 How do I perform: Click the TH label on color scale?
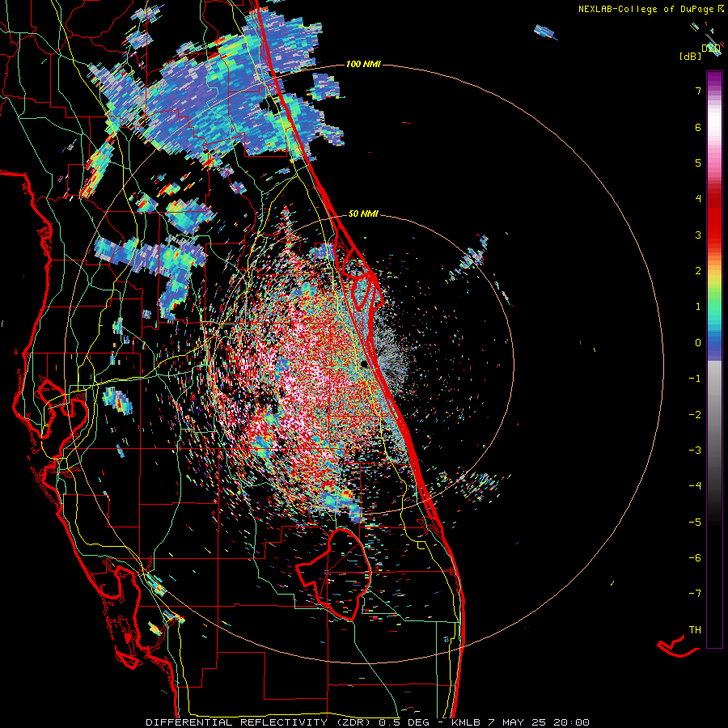click(x=695, y=630)
